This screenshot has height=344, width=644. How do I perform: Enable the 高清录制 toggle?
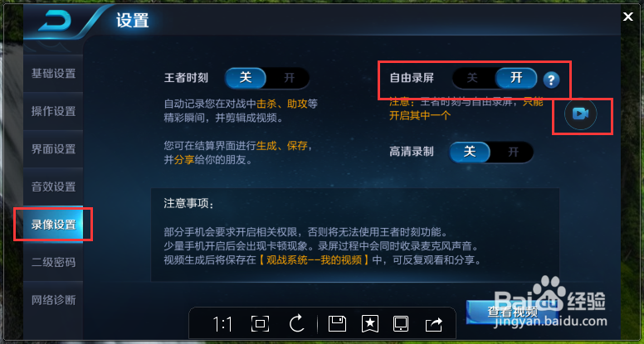tap(514, 153)
